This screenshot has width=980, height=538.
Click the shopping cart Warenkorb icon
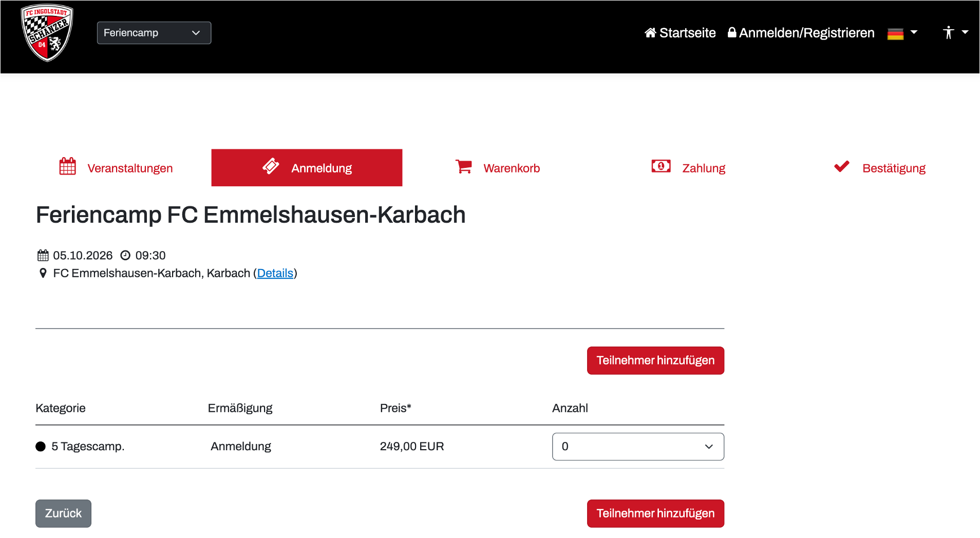click(x=463, y=166)
